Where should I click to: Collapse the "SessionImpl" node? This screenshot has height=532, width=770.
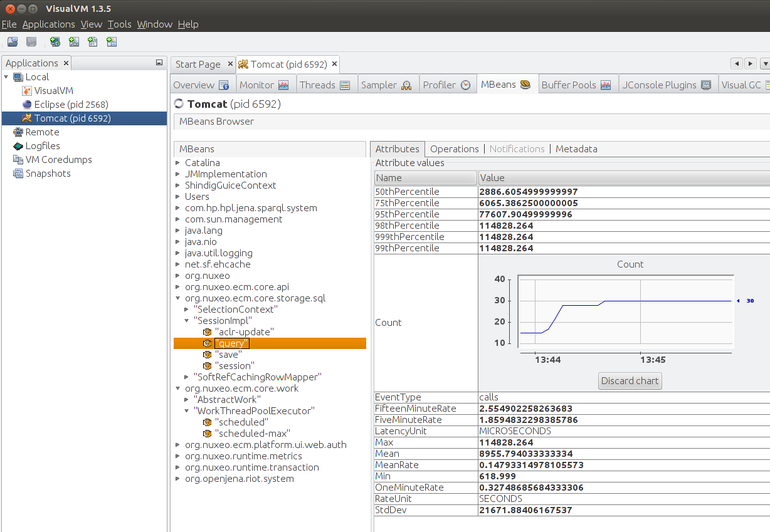click(187, 321)
